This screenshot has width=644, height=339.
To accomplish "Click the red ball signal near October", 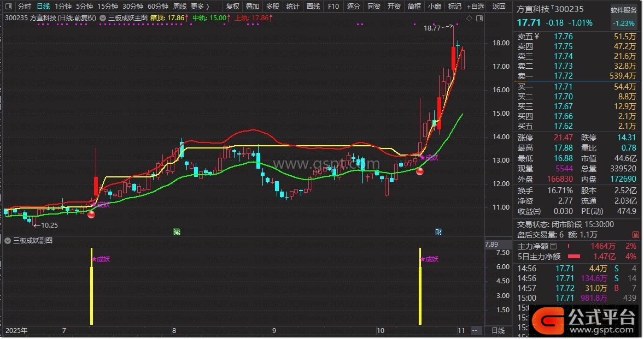I will tap(420, 172).
